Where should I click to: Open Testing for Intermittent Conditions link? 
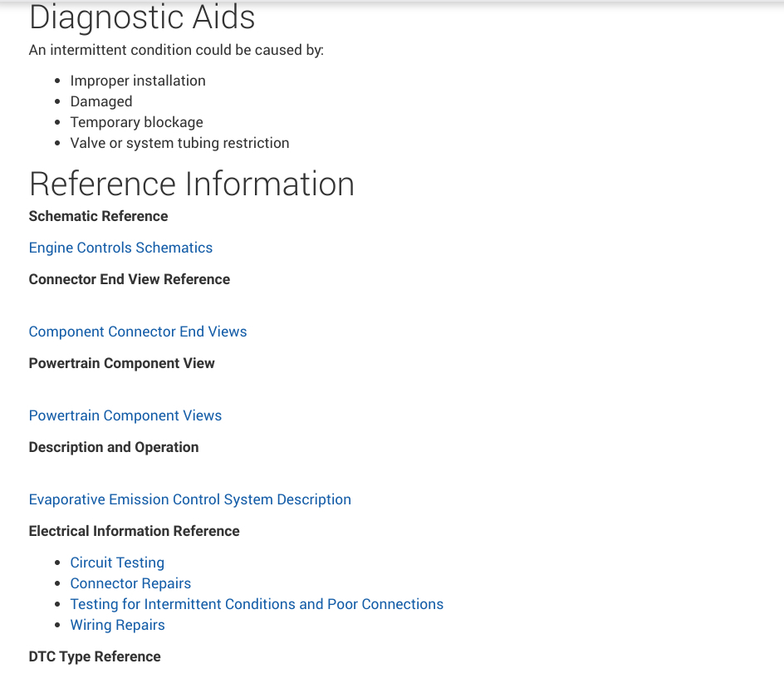[x=257, y=604]
